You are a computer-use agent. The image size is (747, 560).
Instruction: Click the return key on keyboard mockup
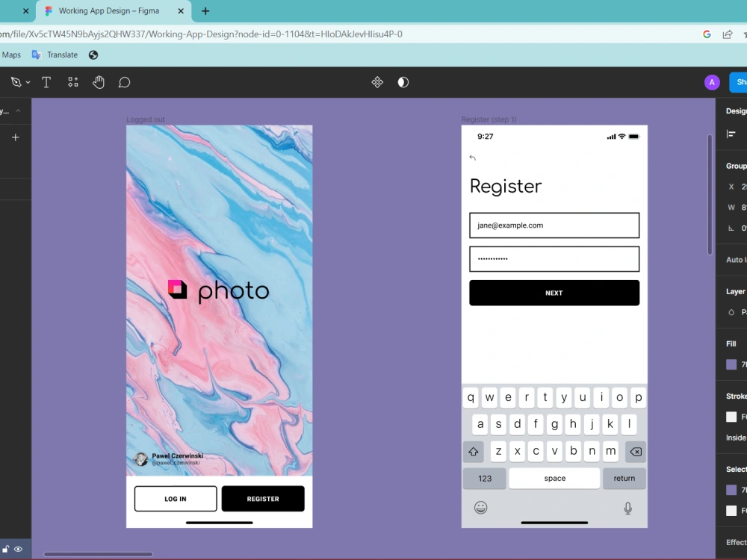pyautogui.click(x=624, y=478)
